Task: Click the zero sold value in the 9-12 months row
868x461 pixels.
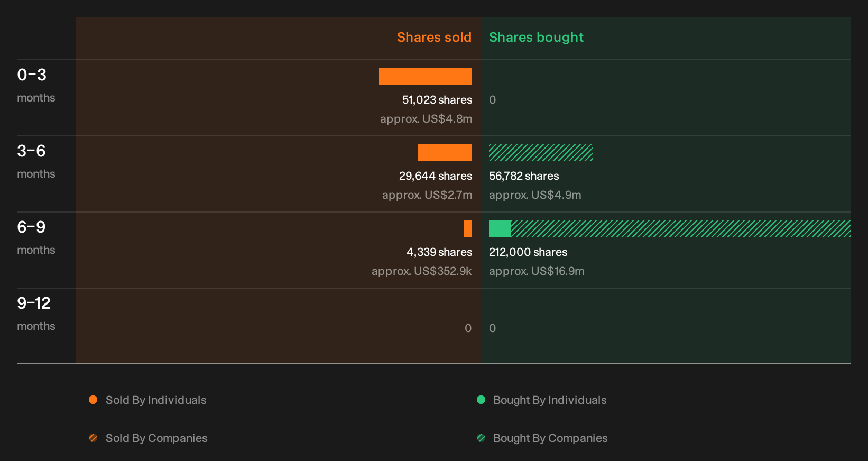Action: 468,328
